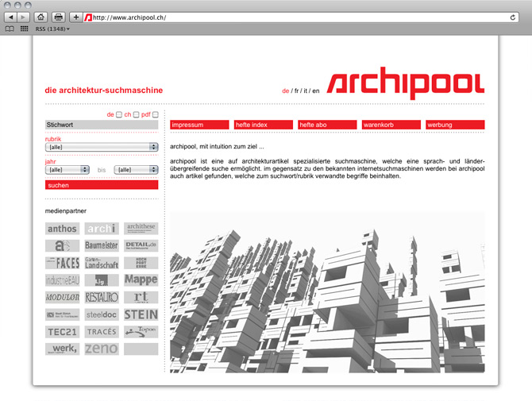Image resolution: width=532 pixels, height=401 pixels.
Task: Open the Topos partner logo
Action: [141, 332]
